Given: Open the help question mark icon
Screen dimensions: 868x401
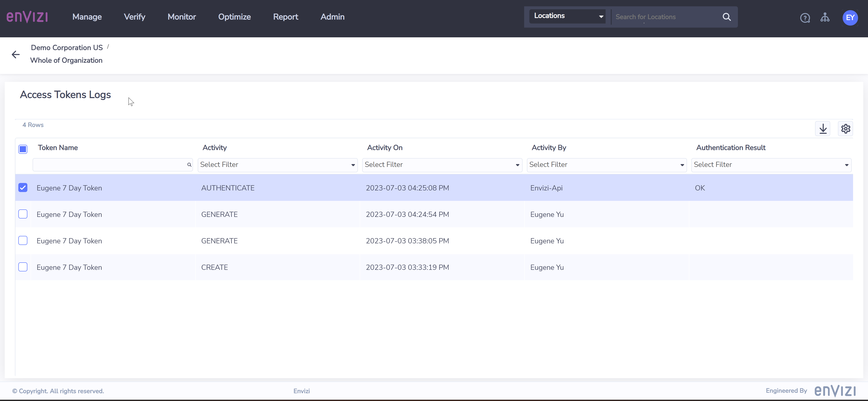Looking at the screenshot, I should coord(805,18).
